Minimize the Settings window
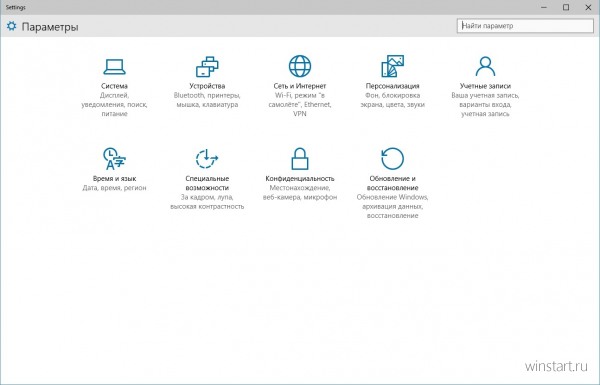600x385 pixels. pyautogui.click(x=544, y=7)
